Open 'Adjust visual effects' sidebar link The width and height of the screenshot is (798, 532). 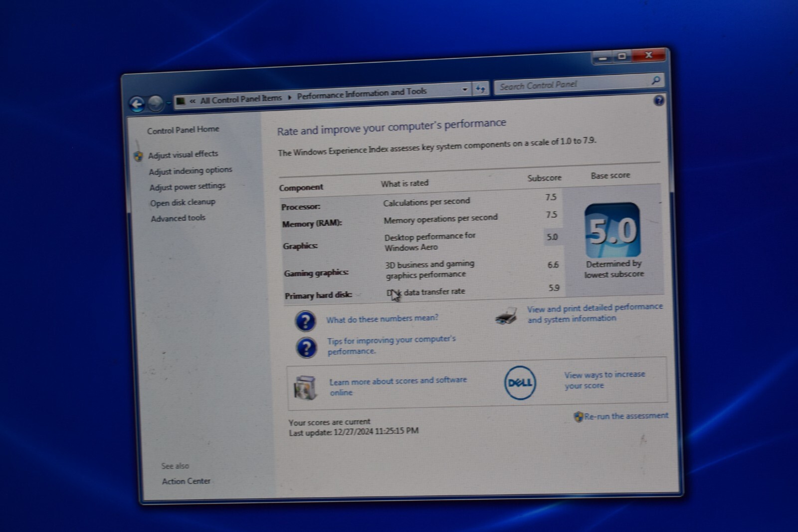(183, 155)
